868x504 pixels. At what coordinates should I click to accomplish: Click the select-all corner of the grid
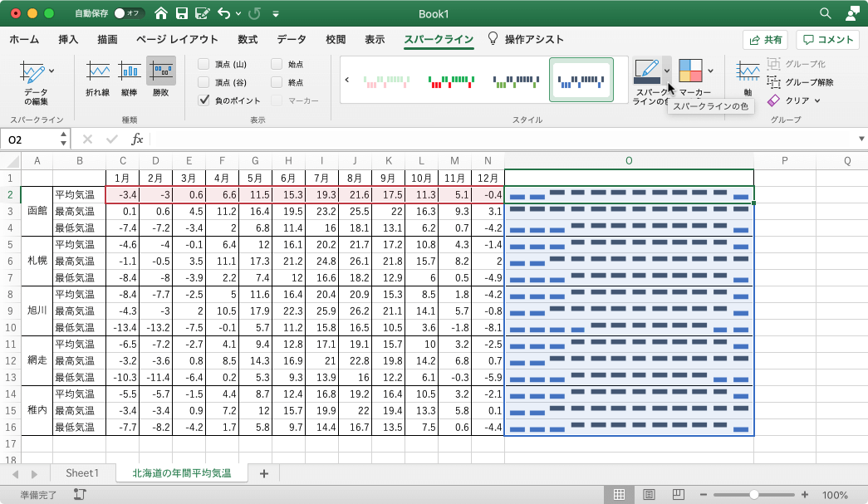(x=11, y=161)
